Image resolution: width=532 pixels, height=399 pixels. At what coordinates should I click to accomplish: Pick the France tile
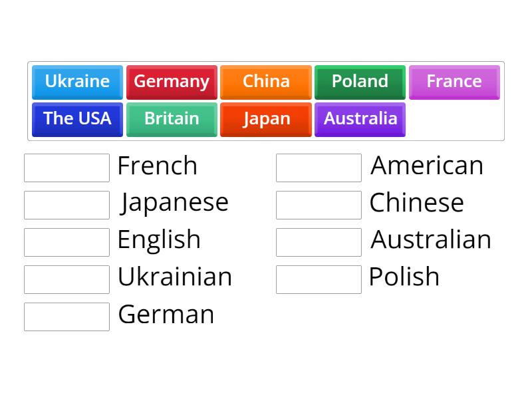tap(454, 82)
